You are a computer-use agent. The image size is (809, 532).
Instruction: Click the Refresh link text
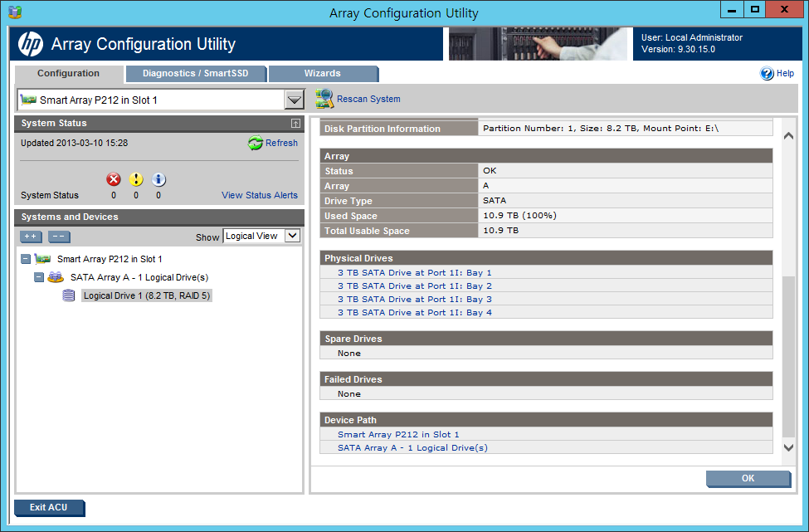(281, 143)
